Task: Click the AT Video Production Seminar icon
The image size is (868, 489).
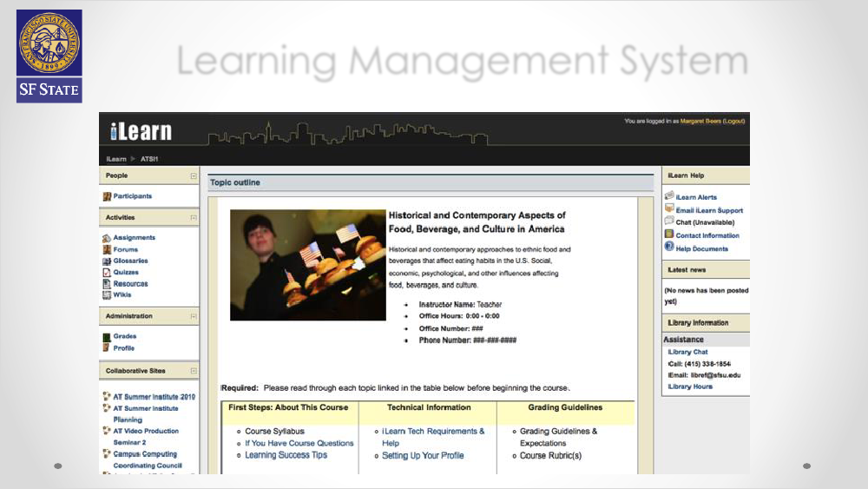Action: click(x=107, y=430)
